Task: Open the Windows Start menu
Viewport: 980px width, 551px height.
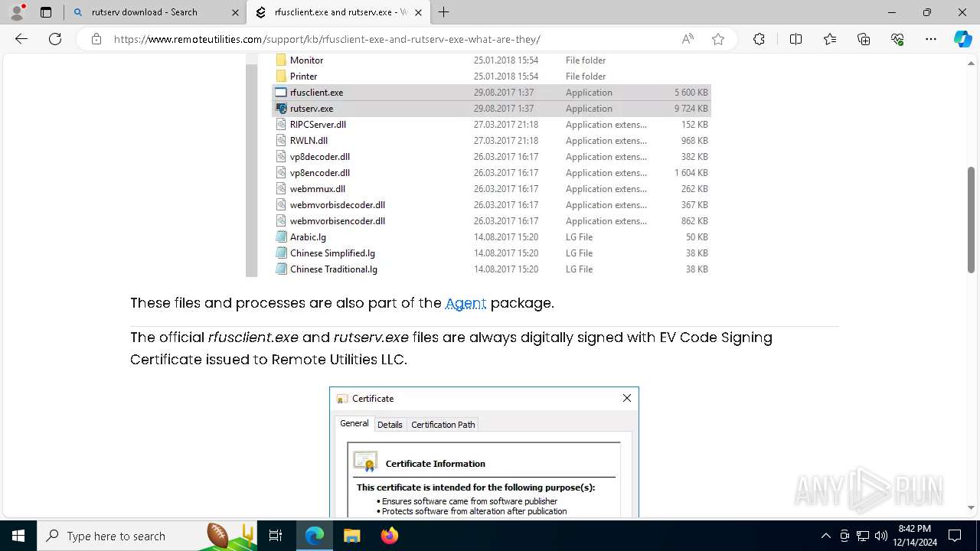Action: (x=18, y=536)
